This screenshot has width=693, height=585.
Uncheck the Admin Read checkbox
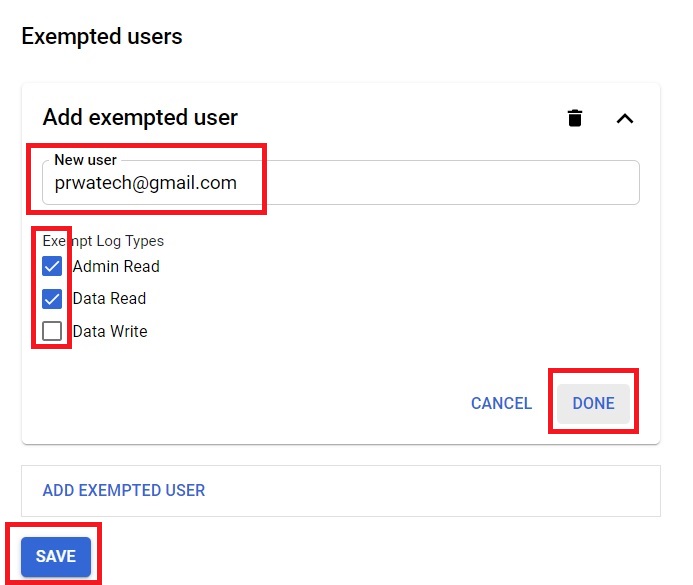pyautogui.click(x=52, y=266)
